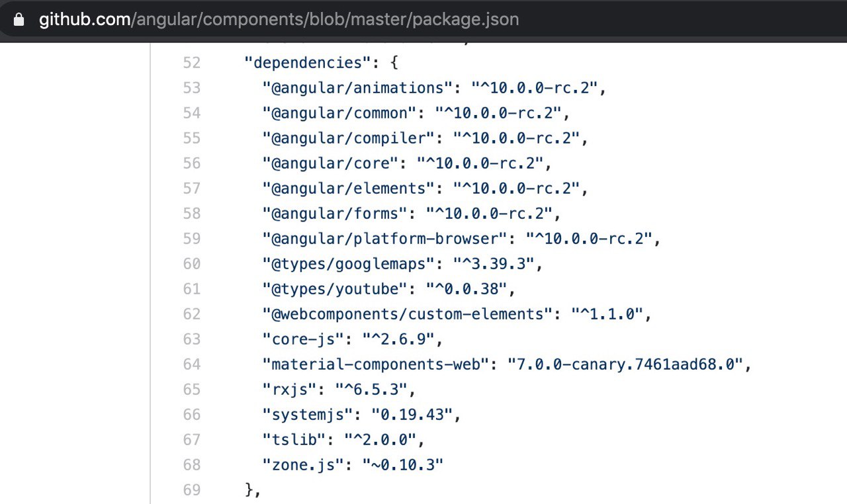Click the "@types/googlemaps" key
847x504 pixels.
[x=348, y=264]
